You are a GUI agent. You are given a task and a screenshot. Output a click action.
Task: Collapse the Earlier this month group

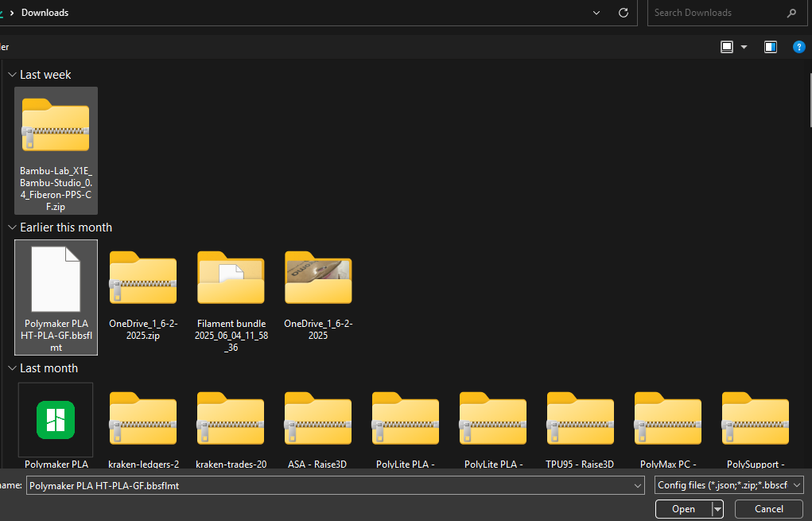point(12,227)
